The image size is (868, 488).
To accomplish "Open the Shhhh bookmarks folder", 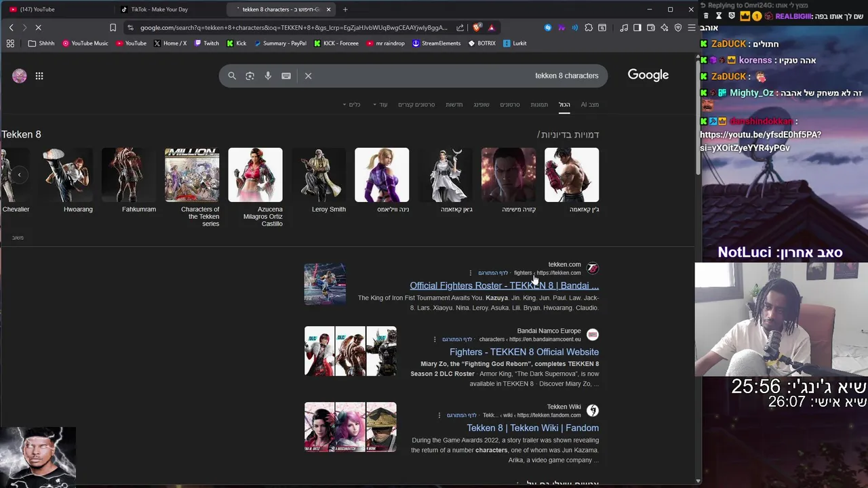I will tap(41, 43).
